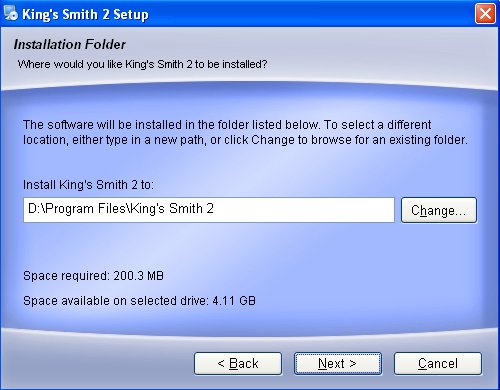
Task: Click 'Where would you like King's Smith 2' subtitle
Action: pos(142,64)
